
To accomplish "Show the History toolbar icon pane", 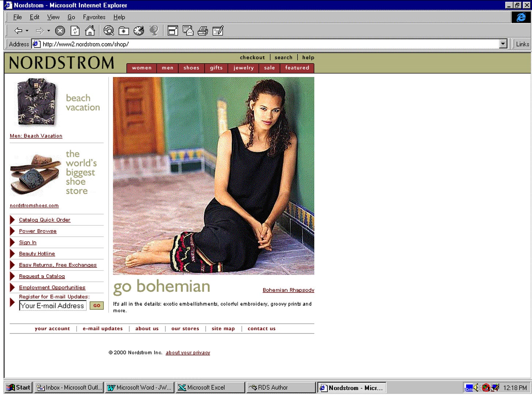I will pyautogui.click(x=139, y=31).
